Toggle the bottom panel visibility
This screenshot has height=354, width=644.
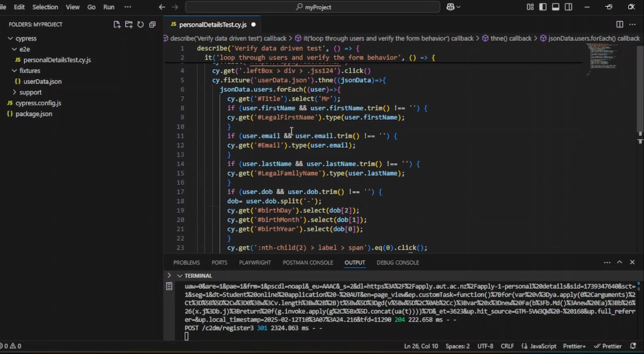click(555, 7)
